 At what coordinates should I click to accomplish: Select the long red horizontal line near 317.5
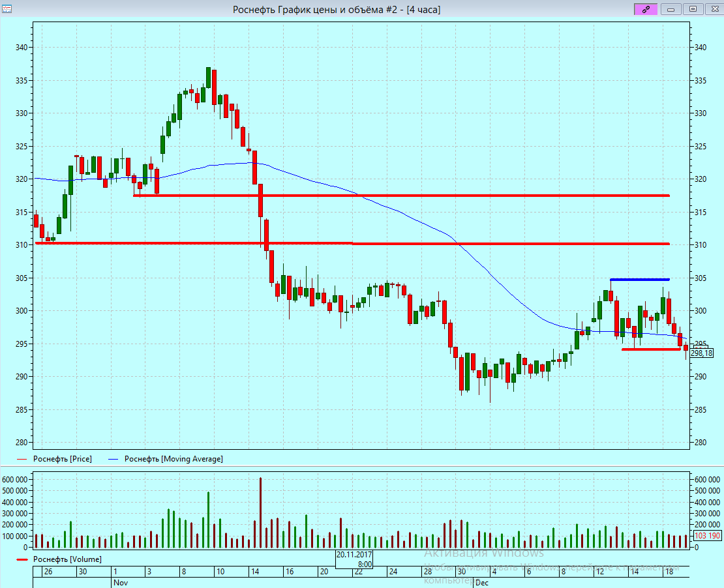pyautogui.click(x=401, y=196)
